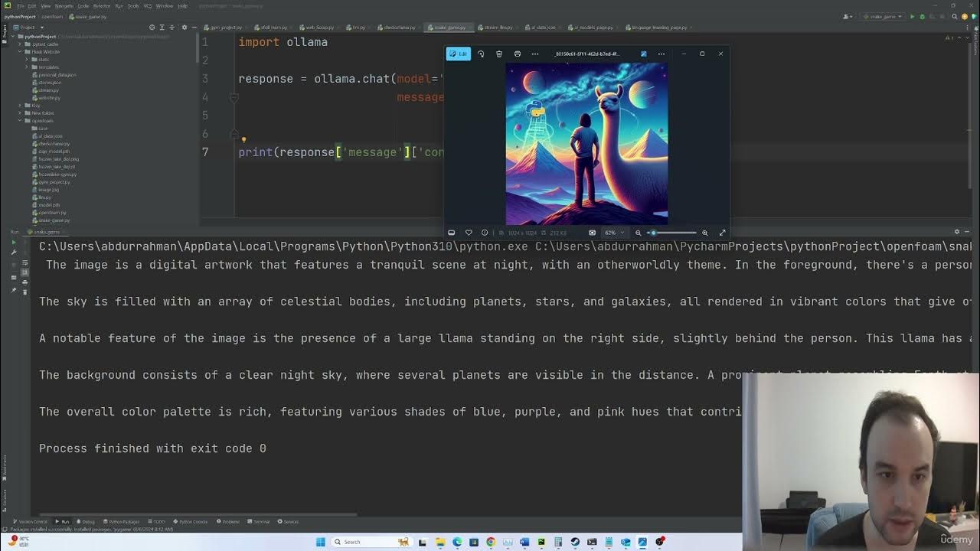Delete the image using the trash icon
980x551 pixels.
coord(499,54)
